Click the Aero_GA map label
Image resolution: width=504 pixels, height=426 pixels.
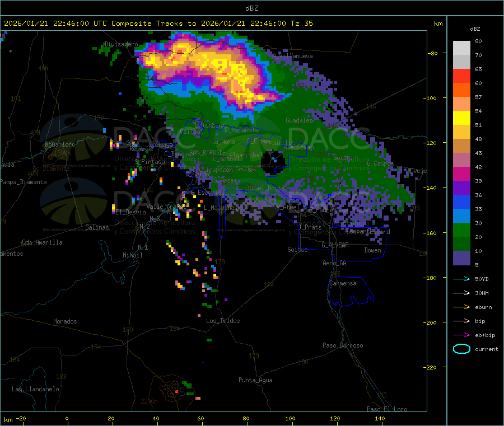pos(334,263)
